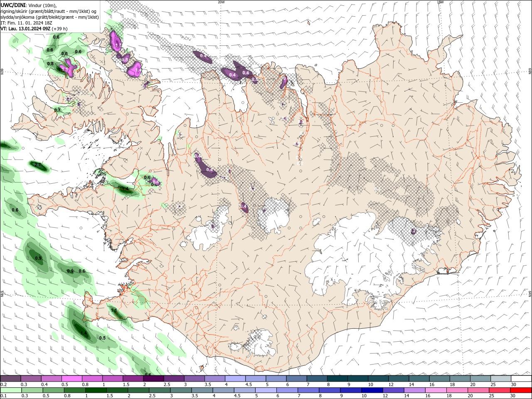Select the rain legend swatch between 25 and 30

click(500, 390)
